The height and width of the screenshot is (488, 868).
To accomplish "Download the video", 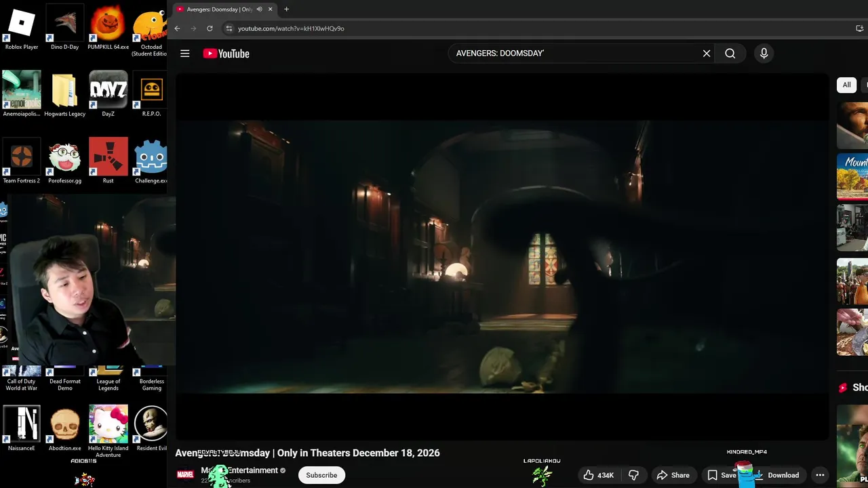I will 776,475.
